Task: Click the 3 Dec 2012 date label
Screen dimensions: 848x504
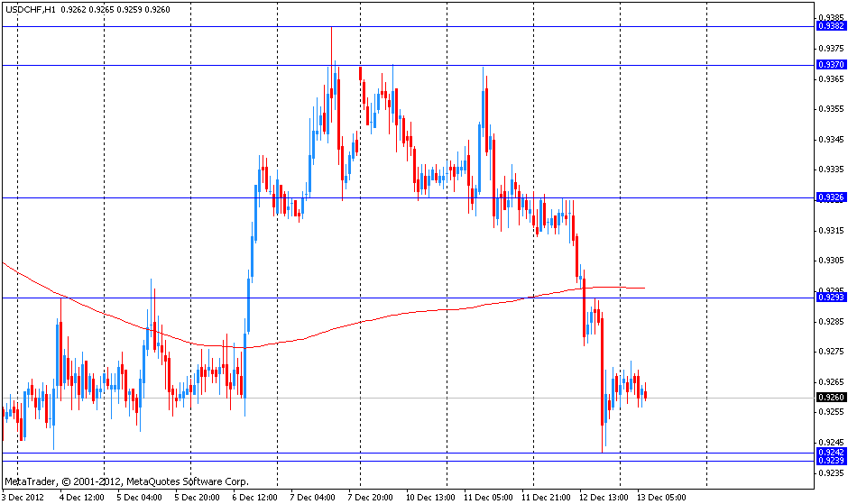Action: coord(23,498)
